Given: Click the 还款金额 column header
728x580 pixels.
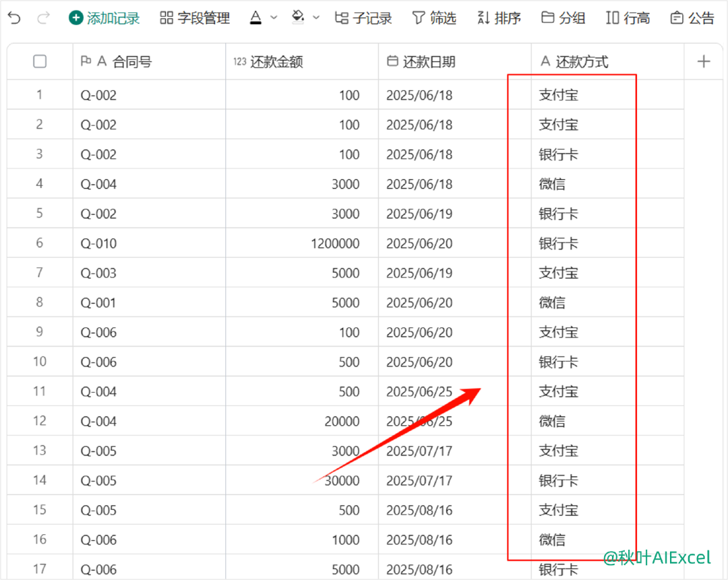Looking at the screenshot, I should (x=302, y=61).
